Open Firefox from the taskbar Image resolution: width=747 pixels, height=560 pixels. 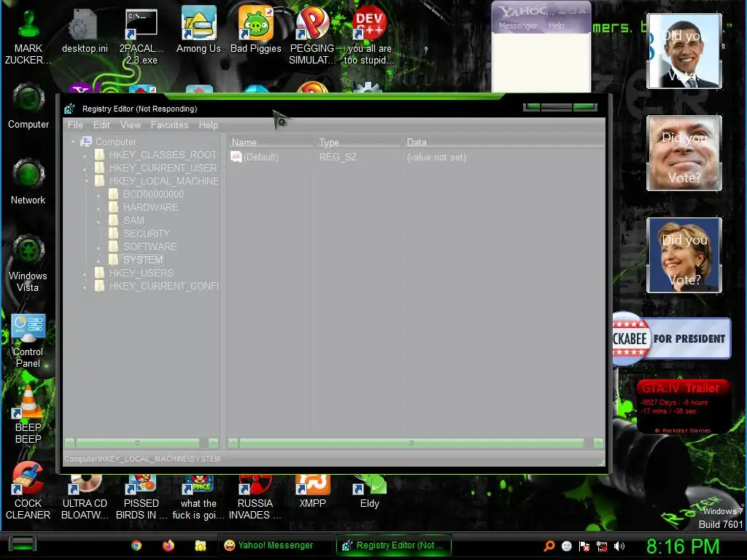click(x=169, y=545)
